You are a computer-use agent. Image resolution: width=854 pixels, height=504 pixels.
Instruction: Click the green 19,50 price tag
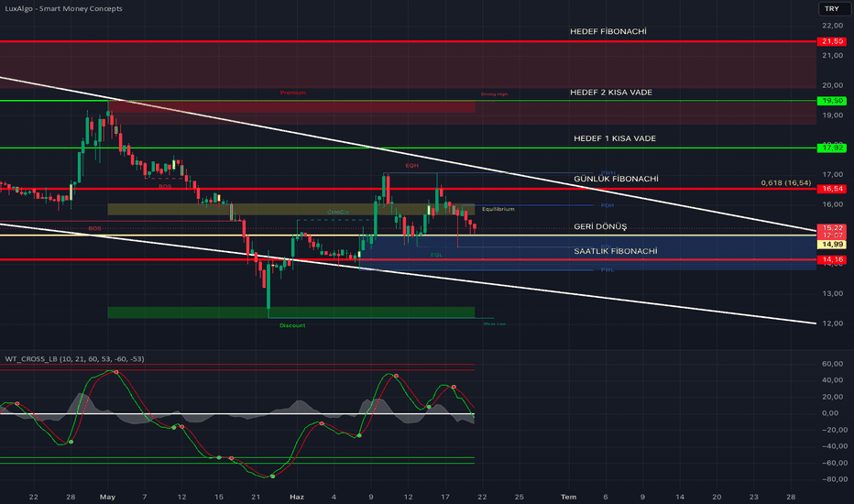(832, 101)
